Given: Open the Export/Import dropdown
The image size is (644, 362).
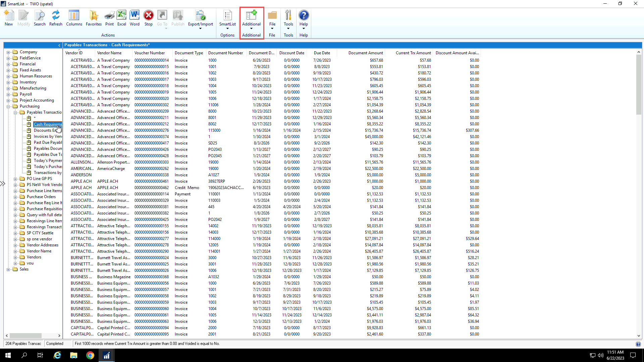Looking at the screenshot, I should pyautogui.click(x=200, y=19).
